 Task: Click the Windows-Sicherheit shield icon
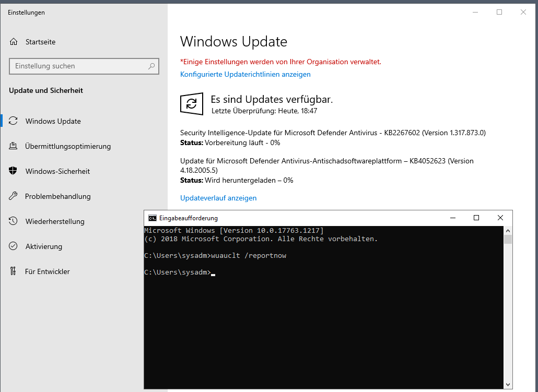pos(13,171)
